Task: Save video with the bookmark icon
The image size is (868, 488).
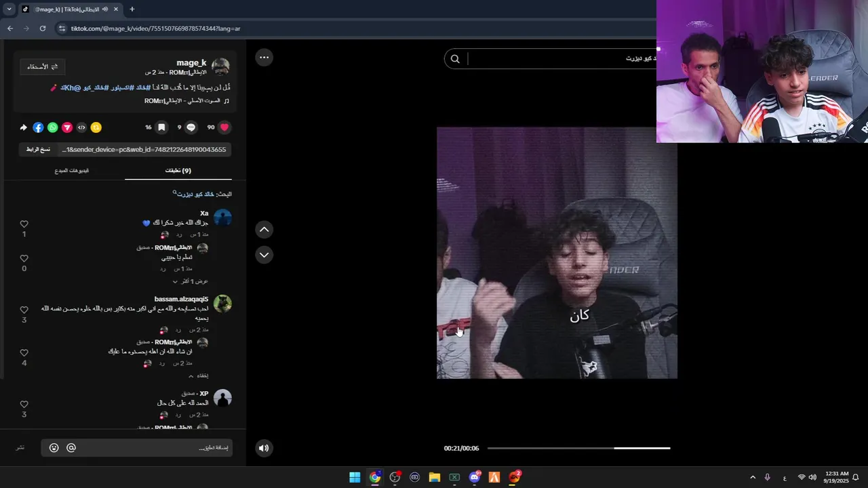Action: (161, 127)
